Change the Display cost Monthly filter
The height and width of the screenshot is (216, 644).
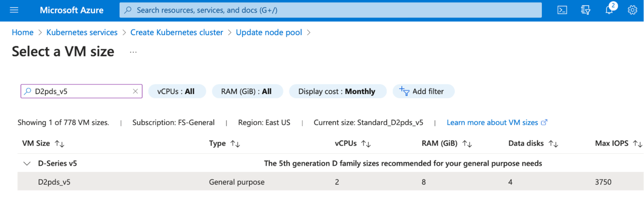337,91
